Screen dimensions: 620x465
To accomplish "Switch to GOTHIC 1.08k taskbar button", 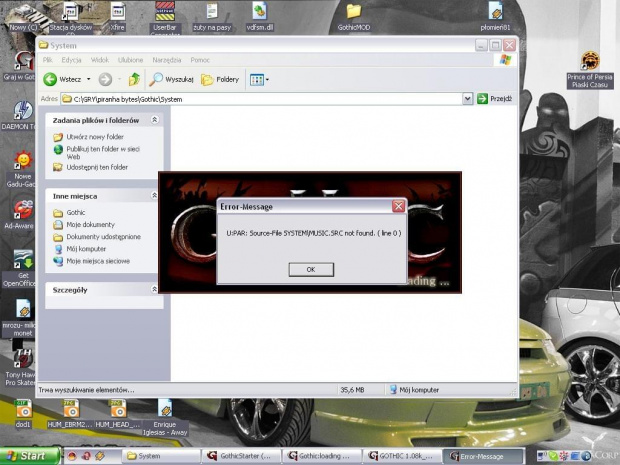I will point(402,456).
